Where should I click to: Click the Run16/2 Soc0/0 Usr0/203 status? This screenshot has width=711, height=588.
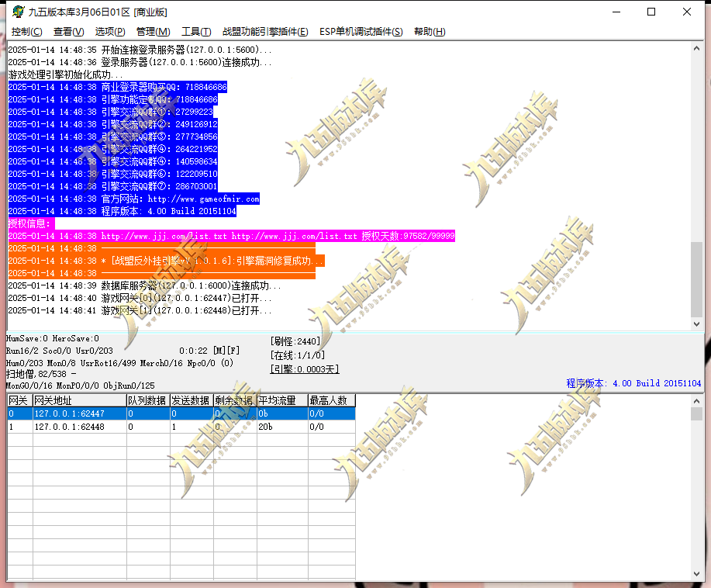click(60, 351)
